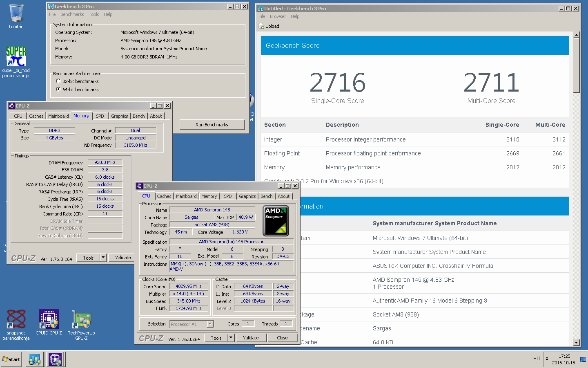
Task: Switch to Caches tab in front CPU-Z
Action: tap(164, 196)
